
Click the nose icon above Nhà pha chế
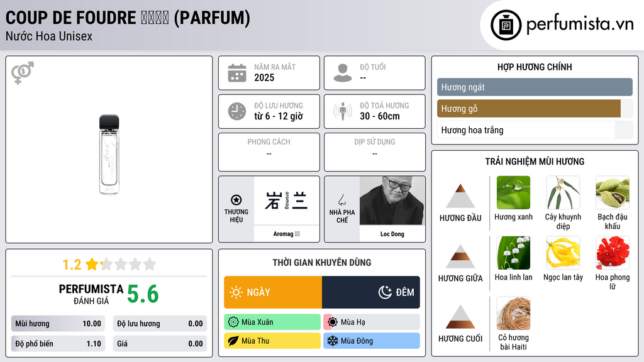(x=341, y=200)
